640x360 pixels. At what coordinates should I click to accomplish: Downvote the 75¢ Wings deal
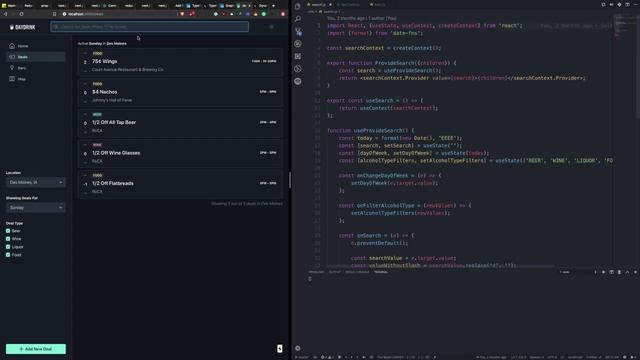[x=85, y=70]
